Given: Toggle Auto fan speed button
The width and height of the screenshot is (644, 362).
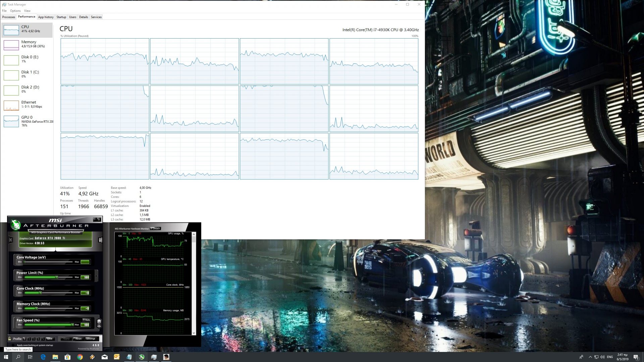Looking at the screenshot, I should click(x=87, y=320).
